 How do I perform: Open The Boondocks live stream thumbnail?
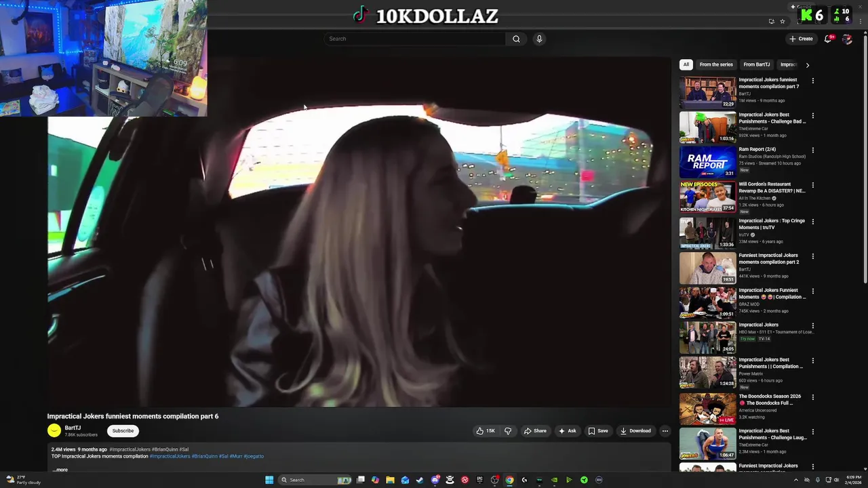pyautogui.click(x=707, y=409)
